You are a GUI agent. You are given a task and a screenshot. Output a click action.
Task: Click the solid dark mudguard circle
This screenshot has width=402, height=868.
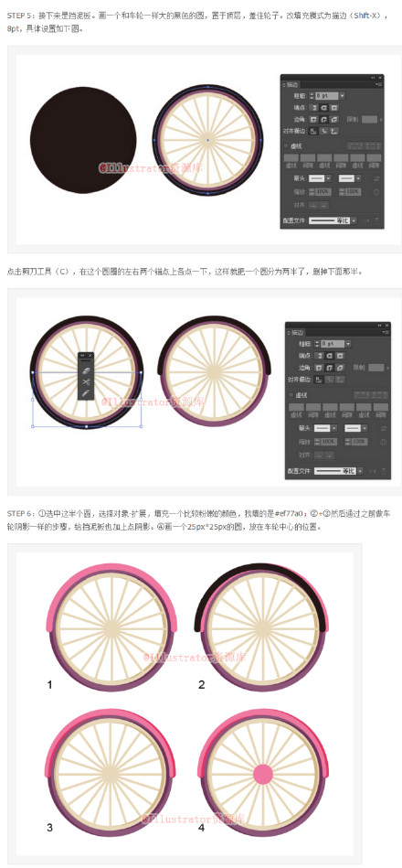83,140
